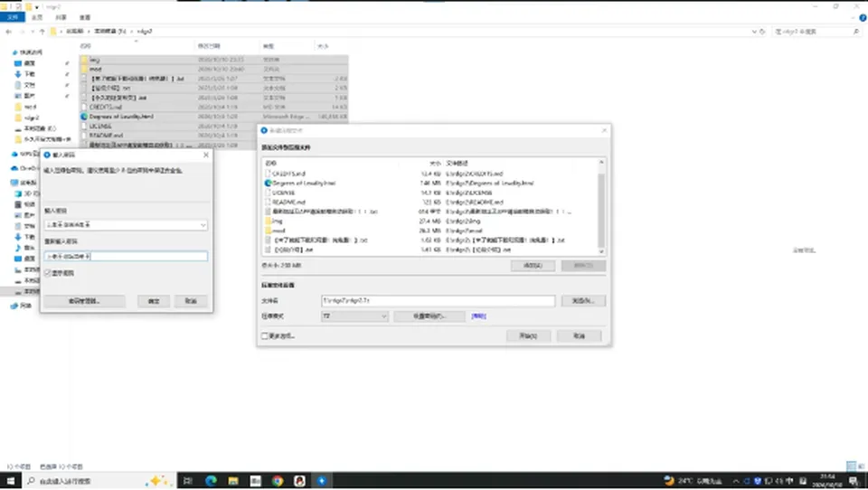Select Quick access star in sidebar
Viewport: 868px width, 490px height.
pyautogui.click(x=14, y=52)
